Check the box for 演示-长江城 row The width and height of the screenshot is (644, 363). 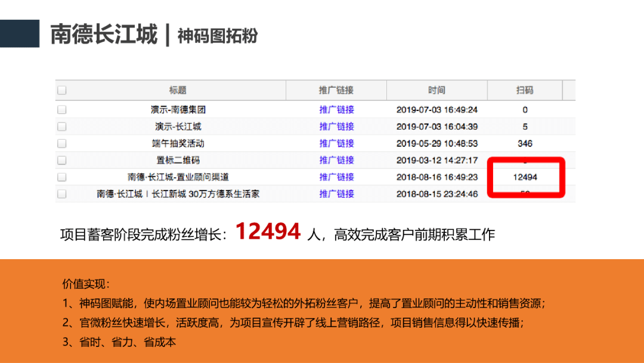click(x=62, y=127)
